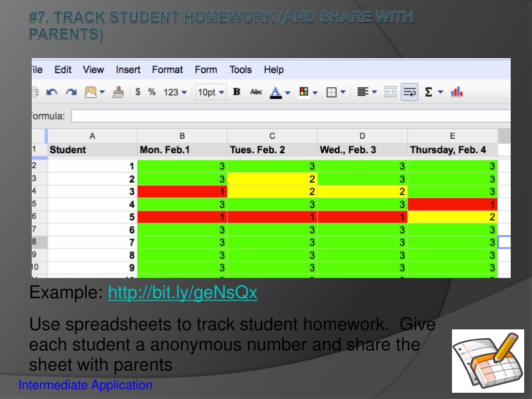Expand the alignment dropdown arrow
Screen dimensions: 532x399
pyautogui.click(x=374, y=92)
